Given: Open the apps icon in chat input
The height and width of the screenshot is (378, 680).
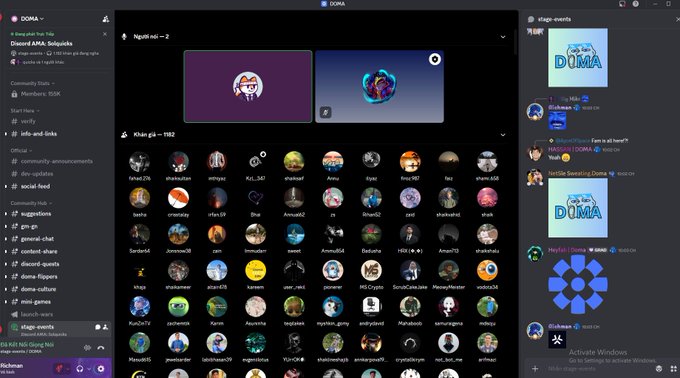Looking at the screenshot, I should 673,369.
